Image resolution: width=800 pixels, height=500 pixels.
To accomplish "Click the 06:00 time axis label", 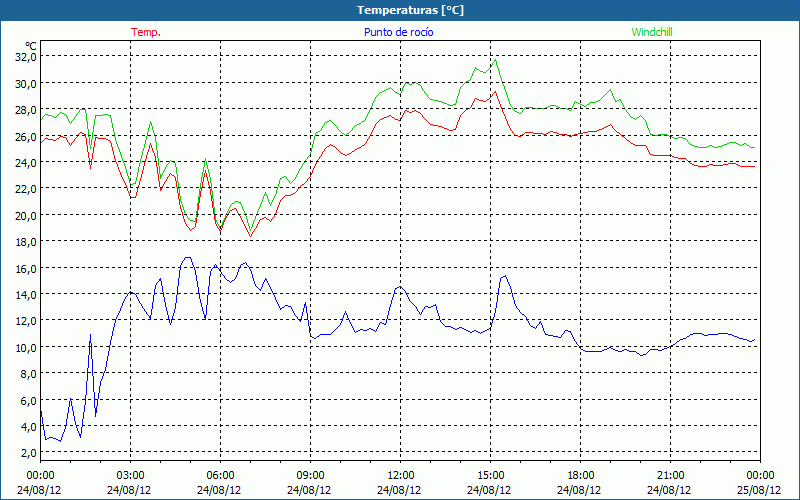I will pos(220,476).
